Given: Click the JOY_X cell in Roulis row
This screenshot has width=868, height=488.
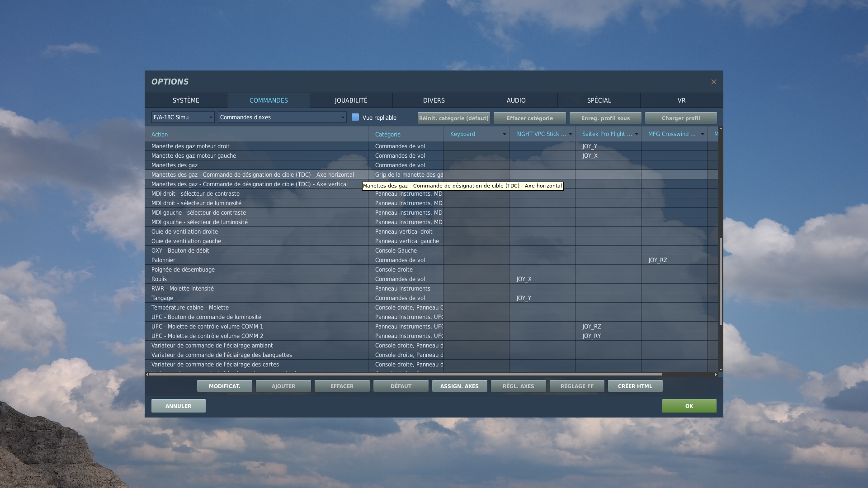Looking at the screenshot, I should tap(542, 279).
